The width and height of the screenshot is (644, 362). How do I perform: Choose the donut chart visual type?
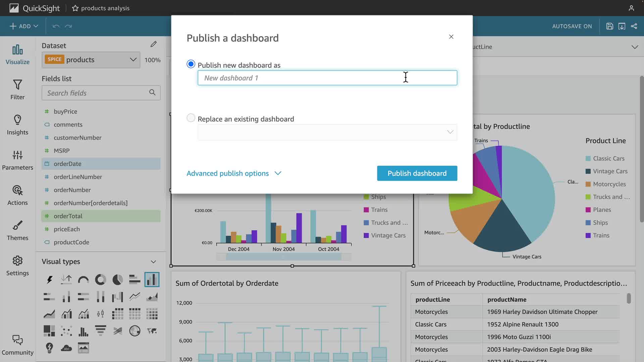[x=100, y=280]
